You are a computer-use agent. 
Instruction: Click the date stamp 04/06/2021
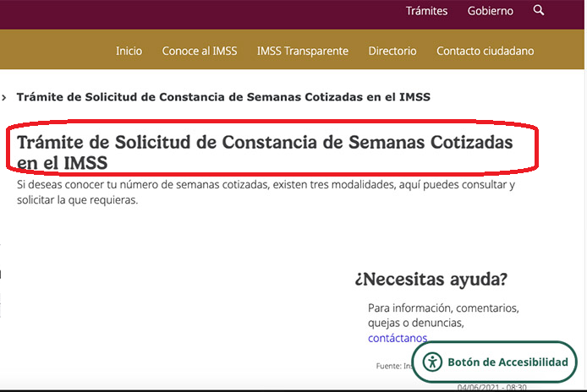[x=492, y=387]
